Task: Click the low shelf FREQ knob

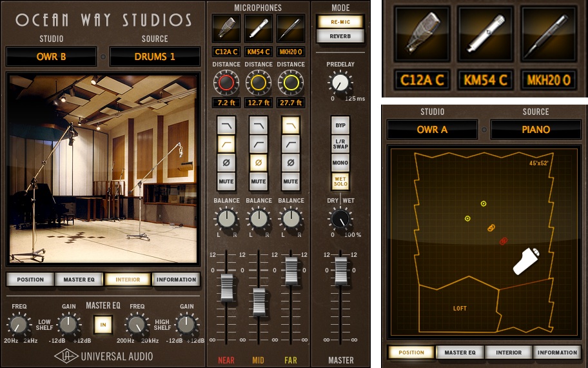Action: click(18, 325)
